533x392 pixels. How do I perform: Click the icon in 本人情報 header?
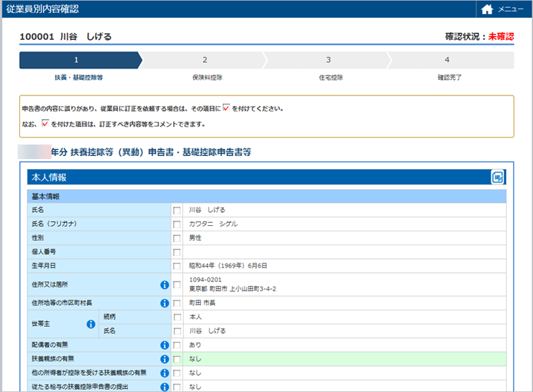498,177
